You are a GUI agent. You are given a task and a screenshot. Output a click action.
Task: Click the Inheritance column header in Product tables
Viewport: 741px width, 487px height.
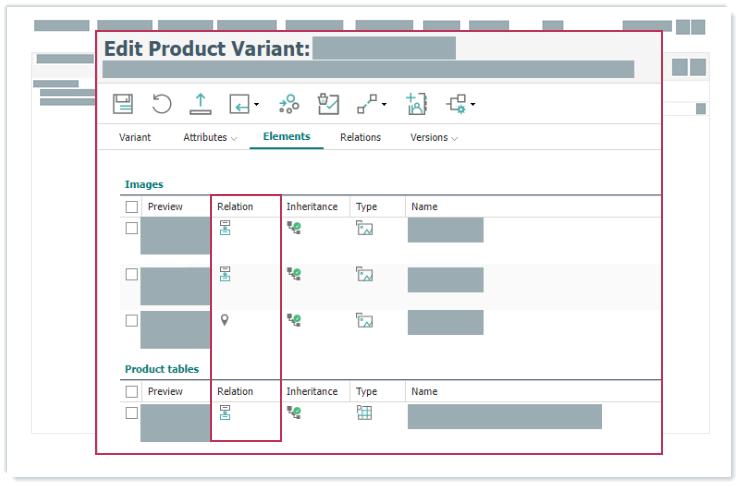pyautogui.click(x=312, y=392)
